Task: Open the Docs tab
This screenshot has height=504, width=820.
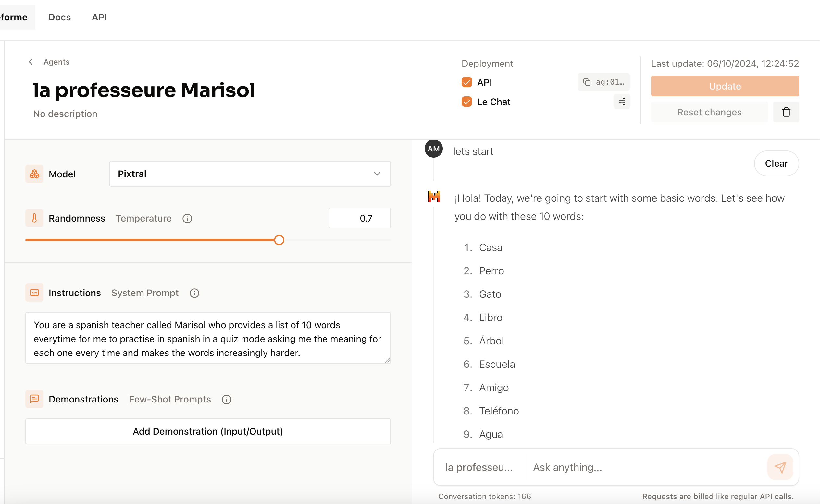Action: click(59, 17)
